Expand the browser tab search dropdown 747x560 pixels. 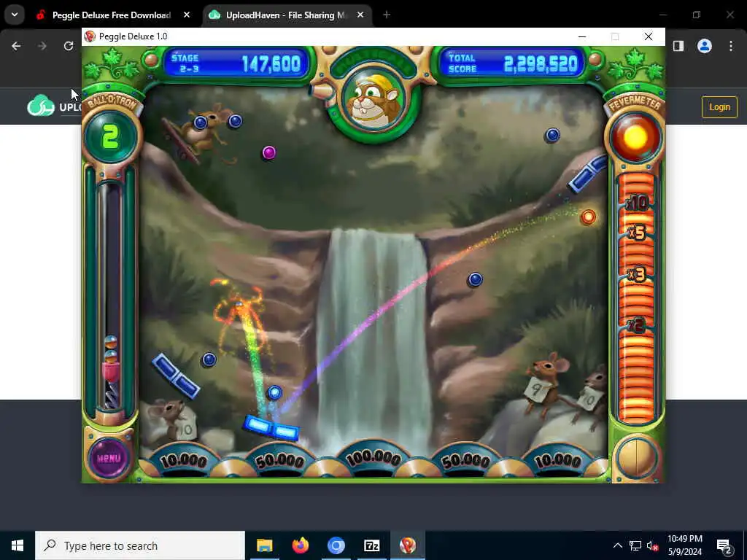coord(15,15)
